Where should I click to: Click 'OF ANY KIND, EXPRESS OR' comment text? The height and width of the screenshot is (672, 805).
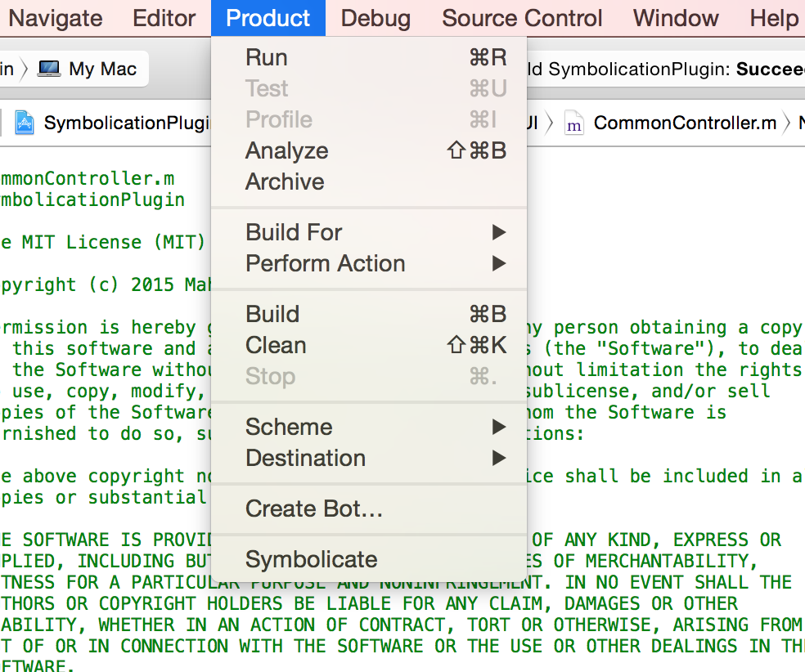(x=657, y=540)
